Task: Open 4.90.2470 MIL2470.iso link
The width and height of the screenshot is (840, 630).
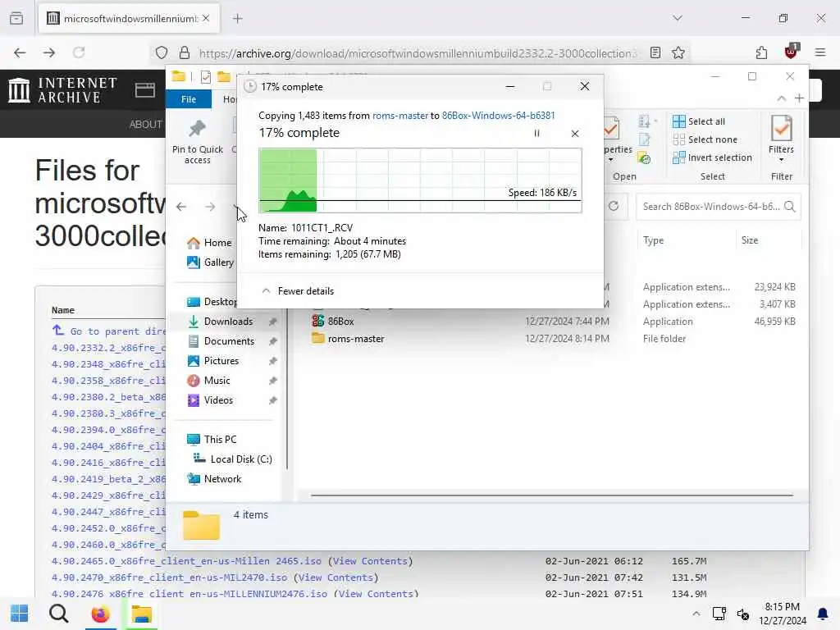Action: coord(169,577)
